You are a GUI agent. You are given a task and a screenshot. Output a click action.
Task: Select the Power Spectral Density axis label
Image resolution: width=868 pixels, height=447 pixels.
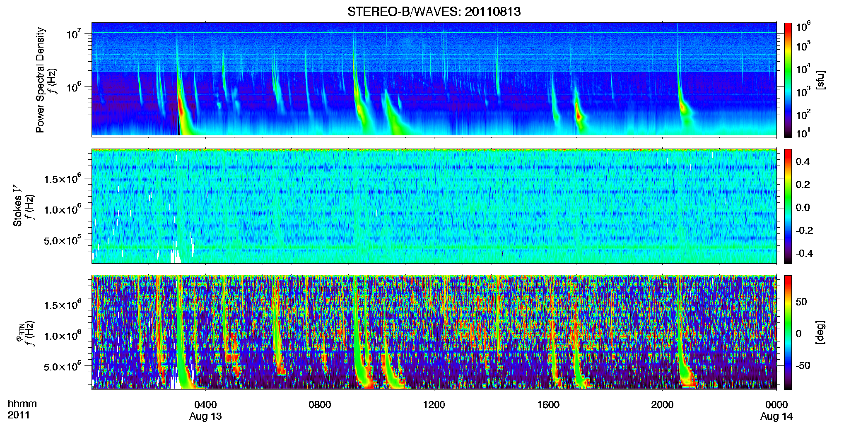click(40, 80)
